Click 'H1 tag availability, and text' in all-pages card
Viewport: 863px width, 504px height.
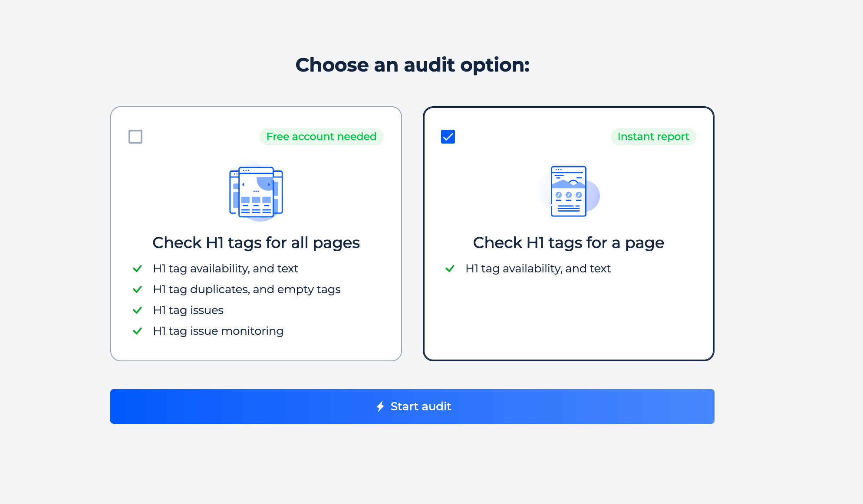tap(225, 268)
